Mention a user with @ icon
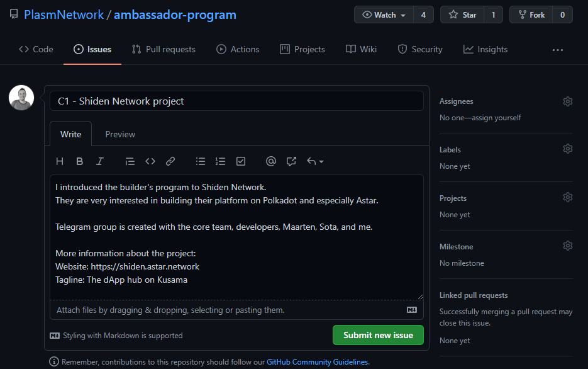Viewport: 588px width, 369px height. (x=271, y=161)
